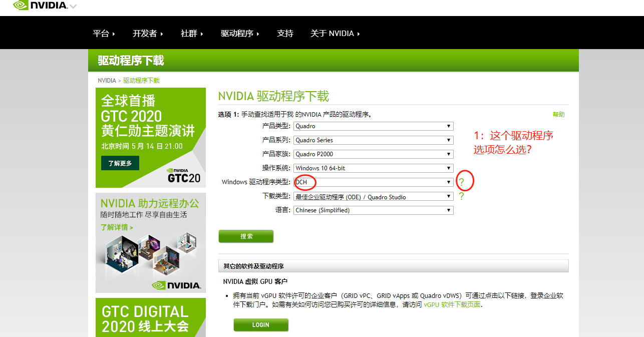Expand the 产品系列 Quadro Series dropdown
Screen dimensions: 644x337
click(374, 140)
